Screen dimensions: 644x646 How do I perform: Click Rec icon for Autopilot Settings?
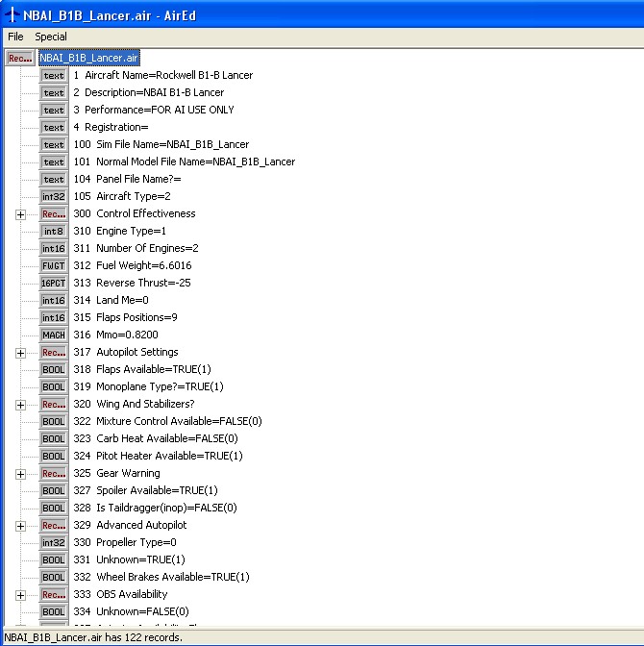click(x=54, y=352)
